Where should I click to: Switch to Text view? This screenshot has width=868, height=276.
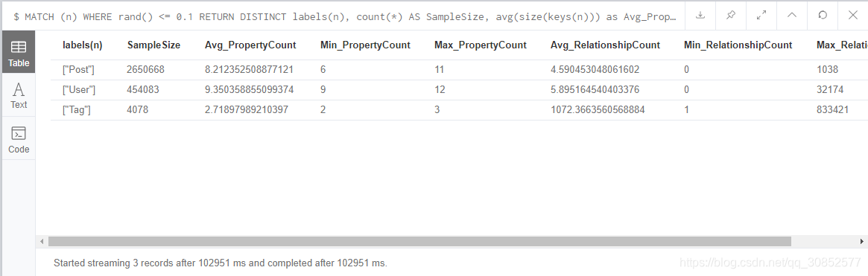click(19, 96)
